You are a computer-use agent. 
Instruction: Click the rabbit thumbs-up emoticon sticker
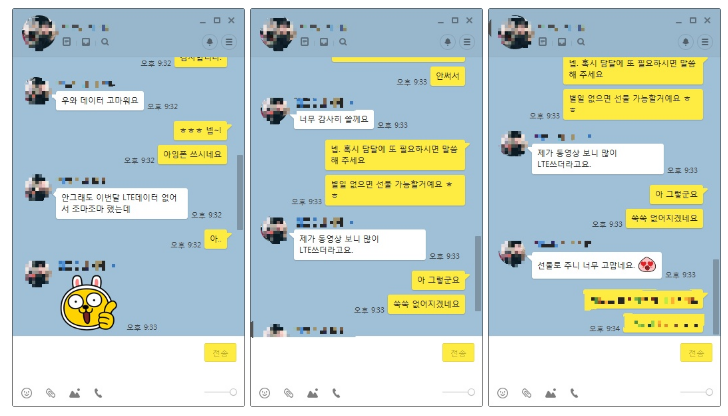[89, 303]
